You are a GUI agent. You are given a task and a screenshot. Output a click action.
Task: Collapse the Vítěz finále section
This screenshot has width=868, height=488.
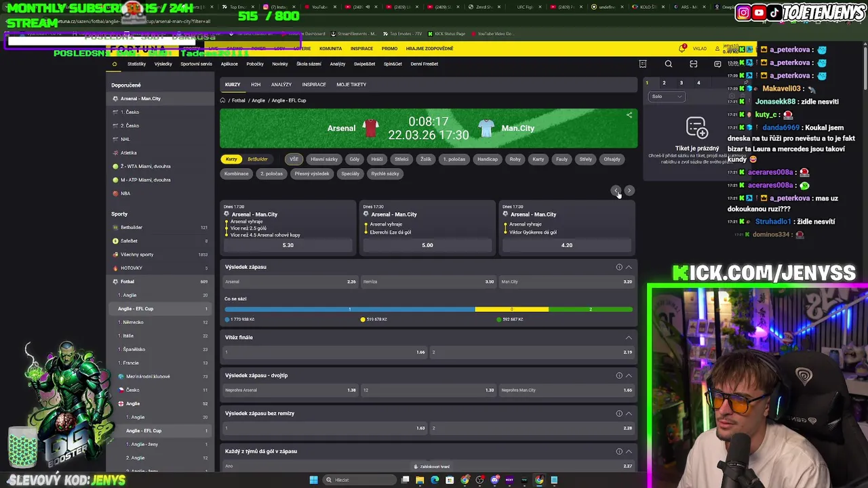point(629,338)
